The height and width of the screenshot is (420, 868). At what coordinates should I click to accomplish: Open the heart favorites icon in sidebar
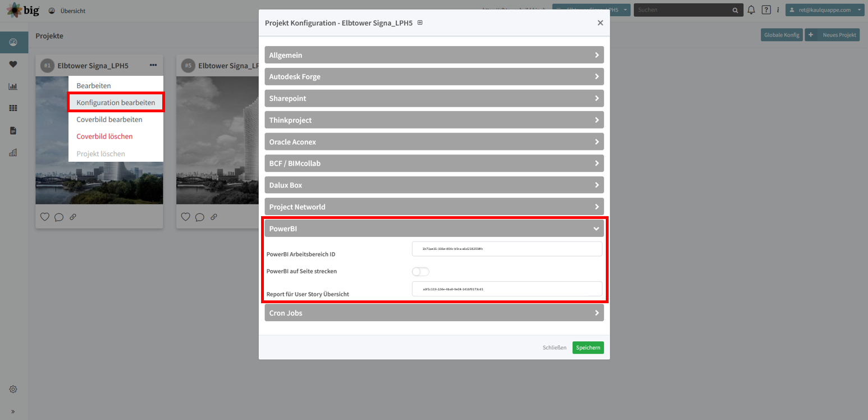13,65
